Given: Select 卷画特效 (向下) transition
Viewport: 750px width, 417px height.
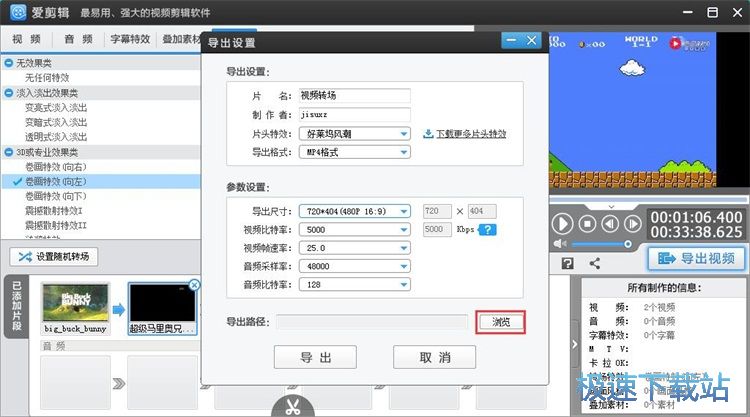Looking at the screenshot, I should [55, 196].
